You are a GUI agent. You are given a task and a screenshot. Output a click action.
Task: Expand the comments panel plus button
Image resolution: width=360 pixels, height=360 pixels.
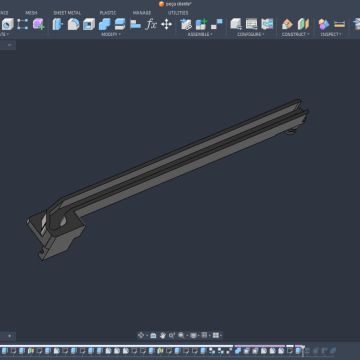point(9,336)
